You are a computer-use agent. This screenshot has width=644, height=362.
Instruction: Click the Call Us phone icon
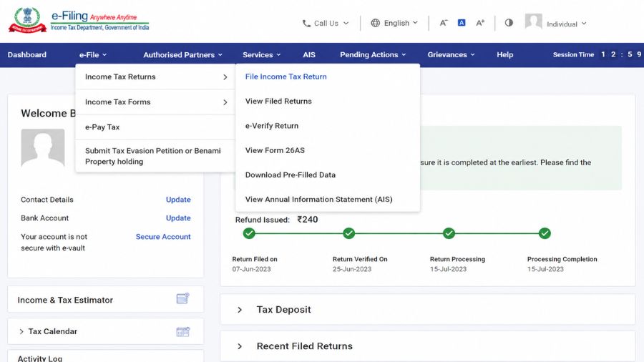pyautogui.click(x=306, y=24)
